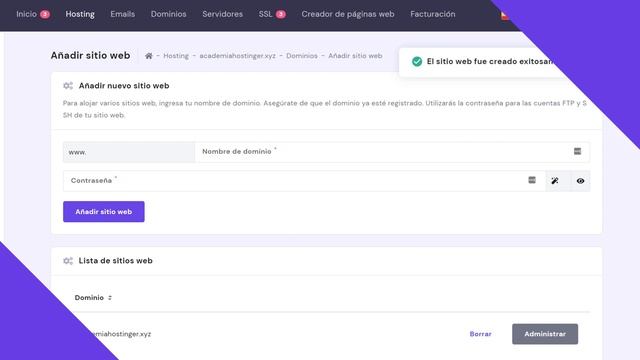The height and width of the screenshot is (360, 640).
Task: Click the www. prefix box
Action: [x=129, y=152]
